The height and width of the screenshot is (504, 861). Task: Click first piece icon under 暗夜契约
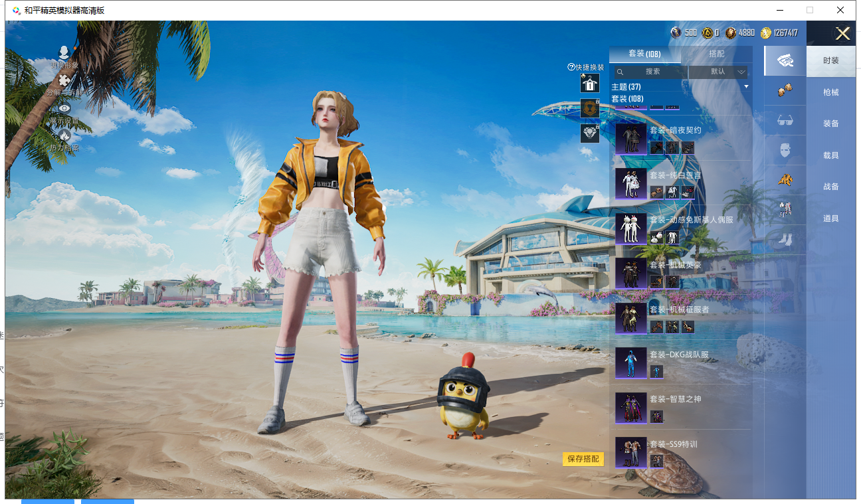[656, 147]
